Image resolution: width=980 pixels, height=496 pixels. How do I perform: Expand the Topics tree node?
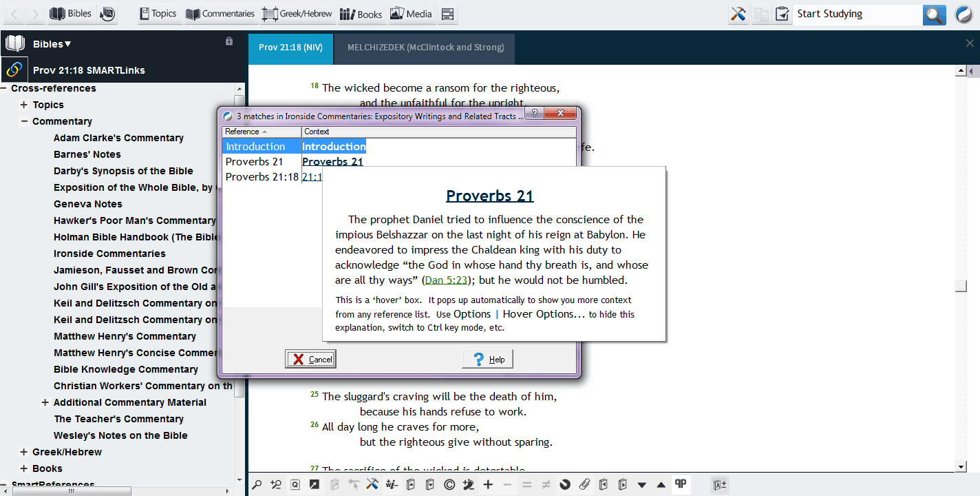(x=24, y=105)
